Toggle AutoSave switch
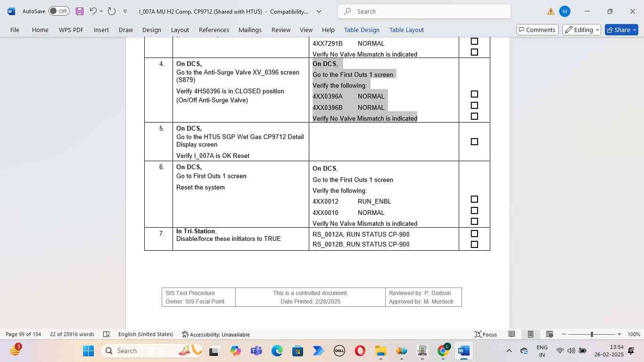This screenshot has height=362, width=644. click(59, 11)
